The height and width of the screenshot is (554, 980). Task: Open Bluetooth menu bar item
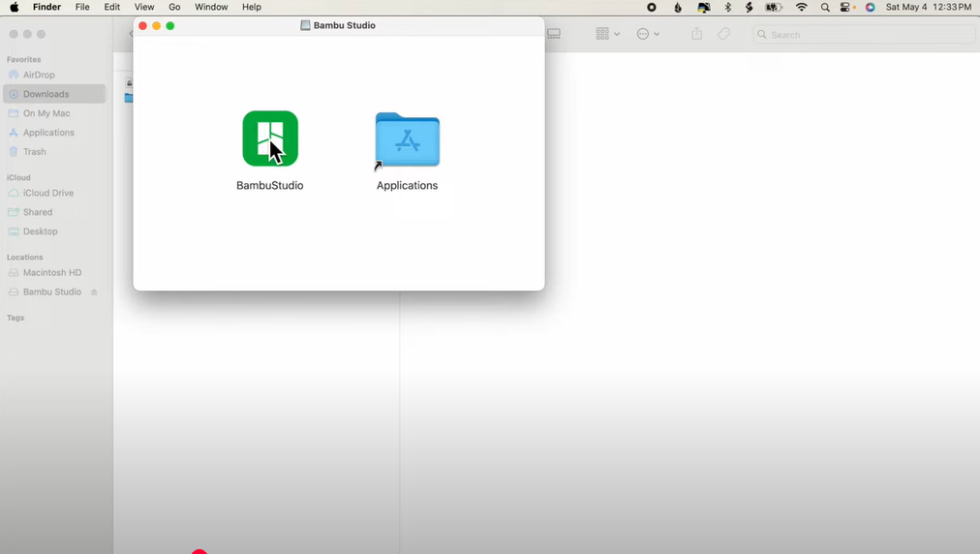click(727, 8)
